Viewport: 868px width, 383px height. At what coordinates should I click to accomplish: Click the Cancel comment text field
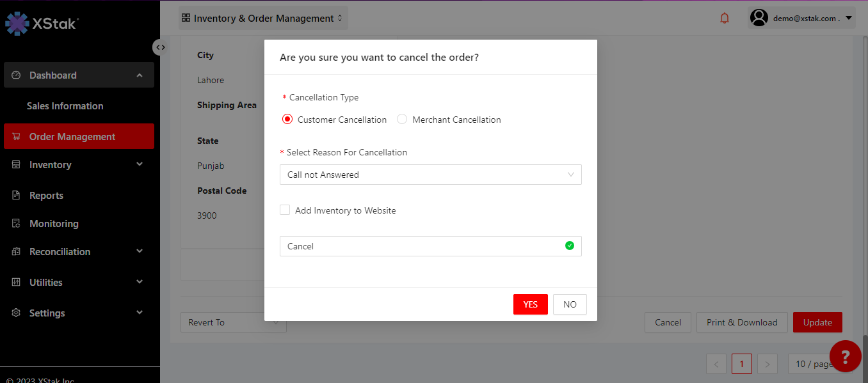422,246
